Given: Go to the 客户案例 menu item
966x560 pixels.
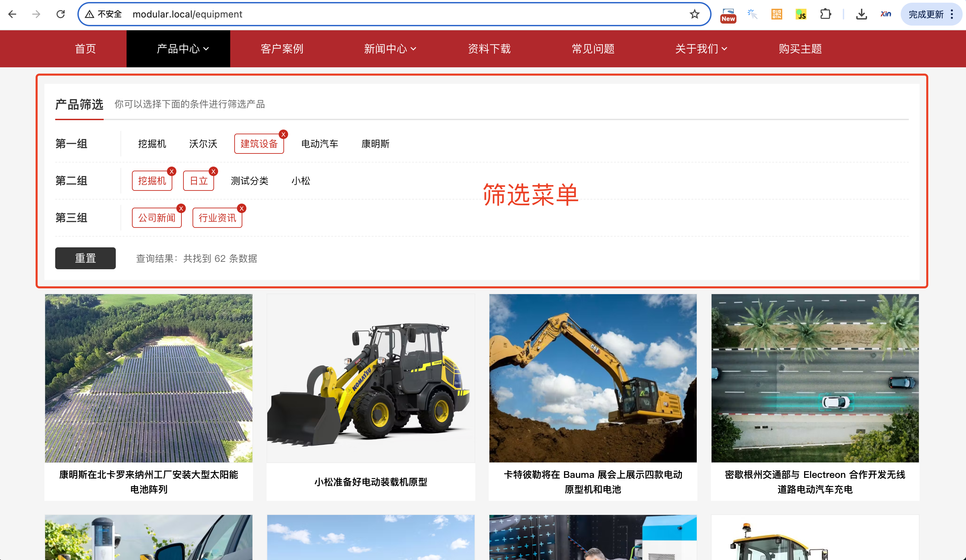Looking at the screenshot, I should pos(282,49).
